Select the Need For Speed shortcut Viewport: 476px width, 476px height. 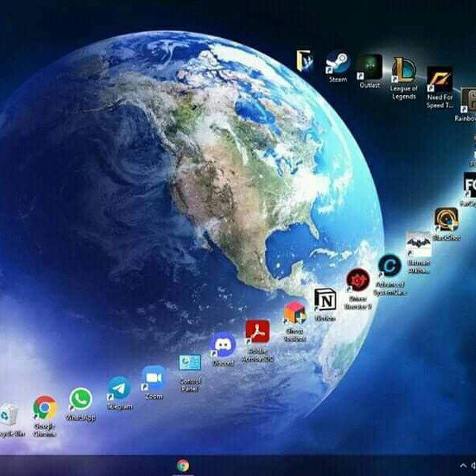click(x=440, y=79)
